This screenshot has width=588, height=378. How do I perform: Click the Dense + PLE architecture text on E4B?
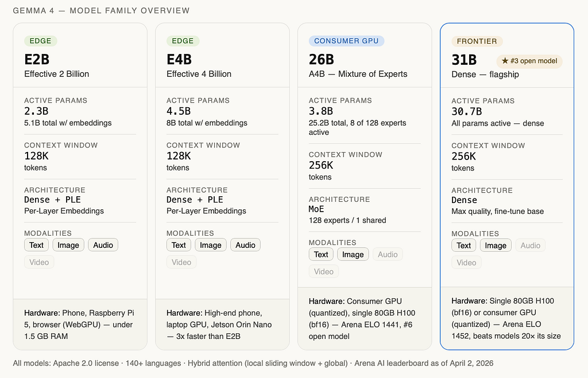coord(195,200)
